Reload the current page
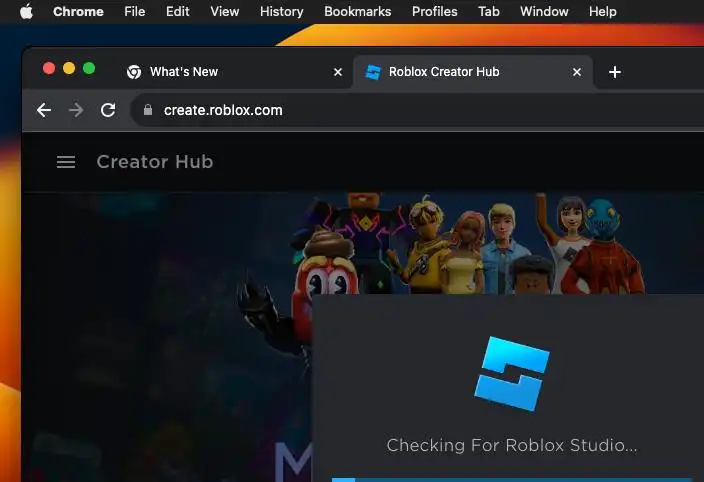The height and width of the screenshot is (482, 704). 108,110
